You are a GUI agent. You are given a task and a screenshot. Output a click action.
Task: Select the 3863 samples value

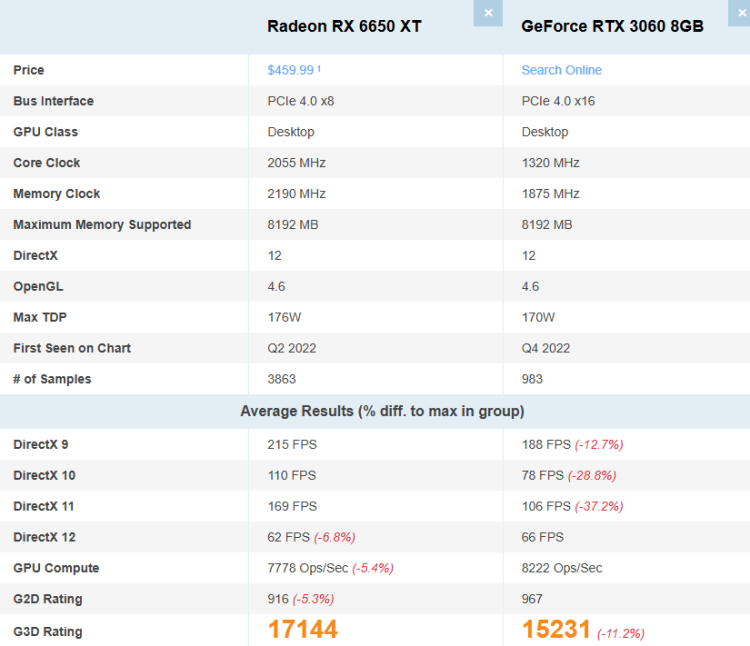(x=281, y=379)
